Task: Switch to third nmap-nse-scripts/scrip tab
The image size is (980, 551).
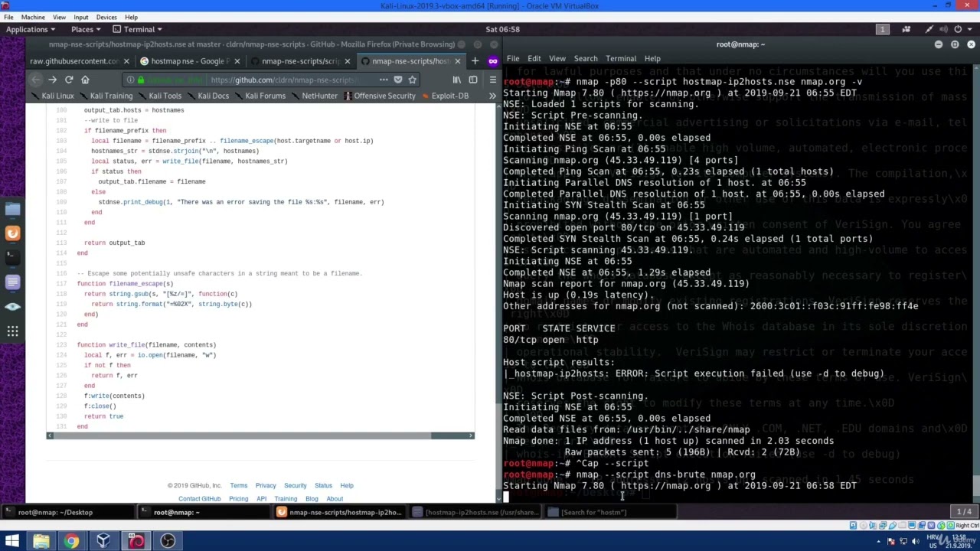Action: coord(299,61)
